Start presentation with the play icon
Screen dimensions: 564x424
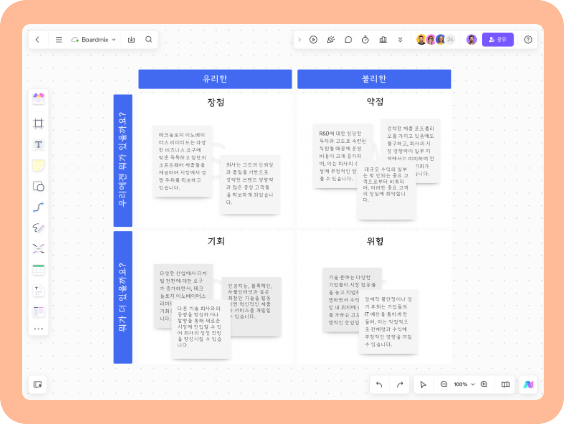click(x=313, y=40)
